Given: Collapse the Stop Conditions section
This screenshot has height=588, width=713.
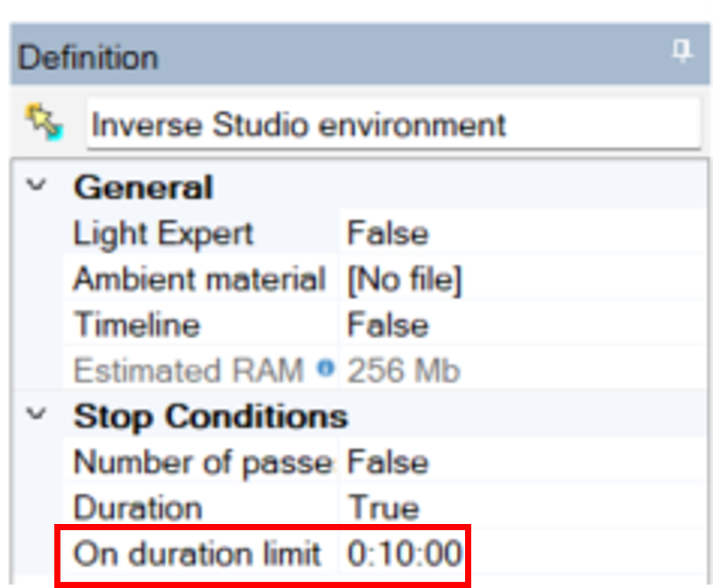Looking at the screenshot, I should point(37,414).
